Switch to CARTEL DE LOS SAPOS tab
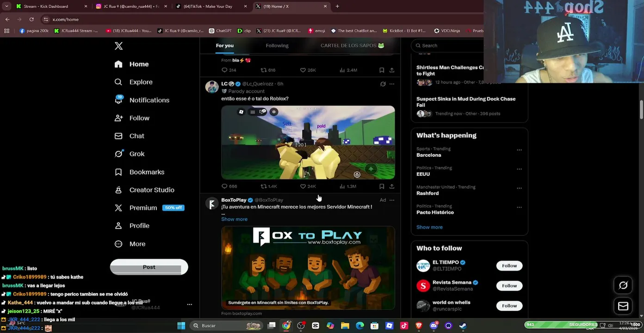This screenshot has width=644, height=333. (352, 45)
